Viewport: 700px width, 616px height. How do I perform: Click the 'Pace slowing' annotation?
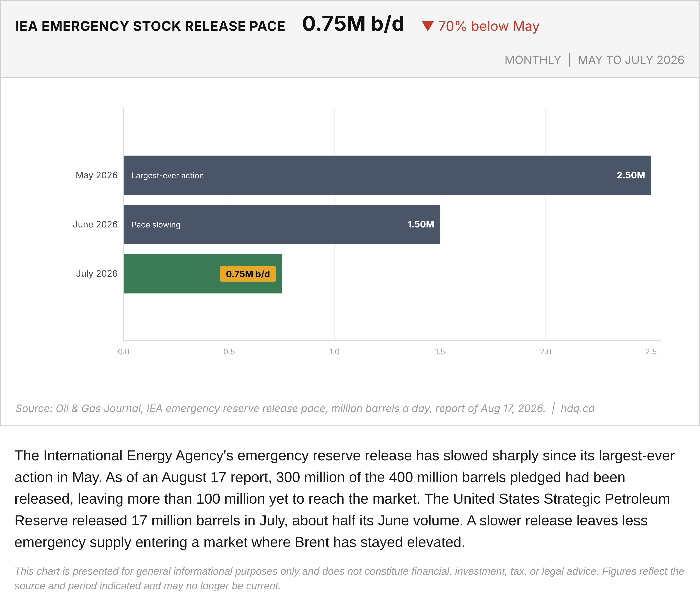[x=156, y=225]
